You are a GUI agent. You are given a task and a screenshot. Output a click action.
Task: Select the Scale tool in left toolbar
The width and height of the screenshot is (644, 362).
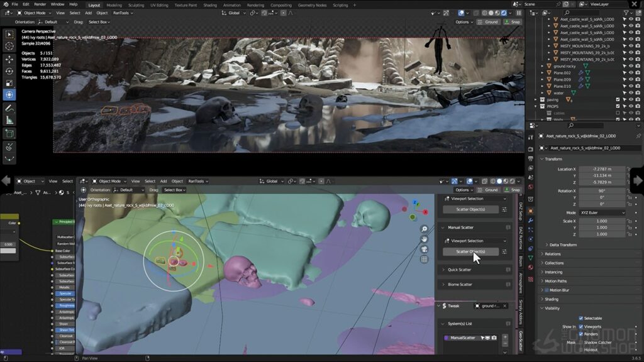tap(9, 84)
